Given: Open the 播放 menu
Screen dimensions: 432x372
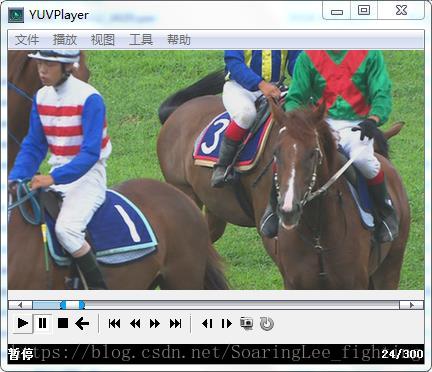Looking at the screenshot, I should [x=65, y=40].
